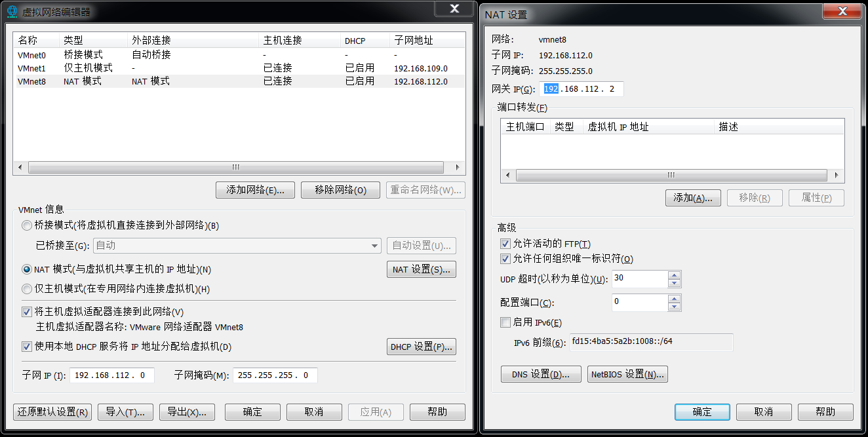868x437 pixels.
Task: Click the 外部连接 column header
Action: (193, 41)
